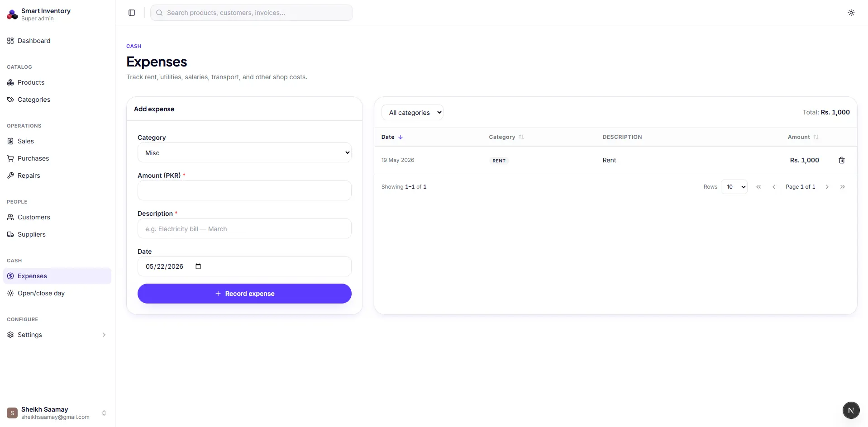
Task: Select Expenses in Cash section
Action: point(57,276)
